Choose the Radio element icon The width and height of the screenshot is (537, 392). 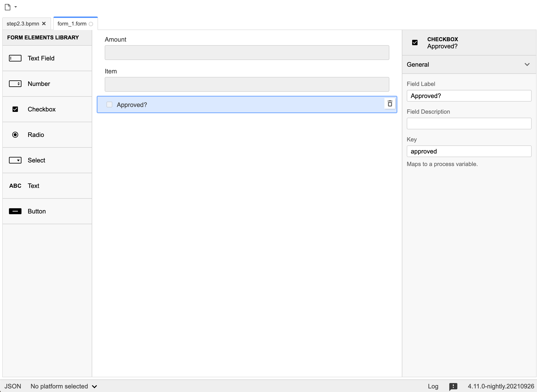(x=15, y=135)
